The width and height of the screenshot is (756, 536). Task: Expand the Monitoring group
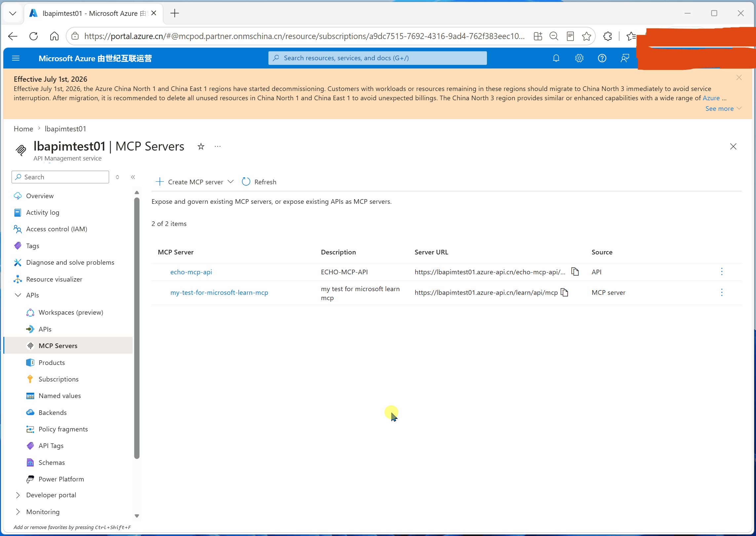[x=18, y=512]
